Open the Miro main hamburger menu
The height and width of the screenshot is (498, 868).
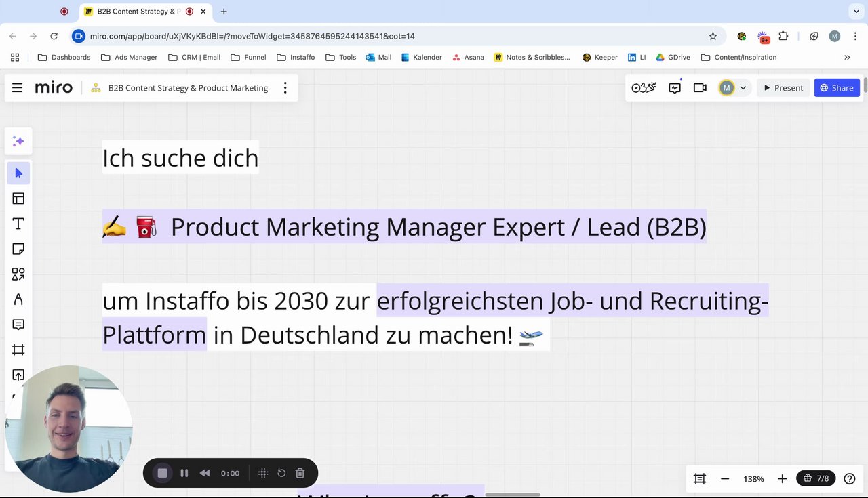coord(18,87)
